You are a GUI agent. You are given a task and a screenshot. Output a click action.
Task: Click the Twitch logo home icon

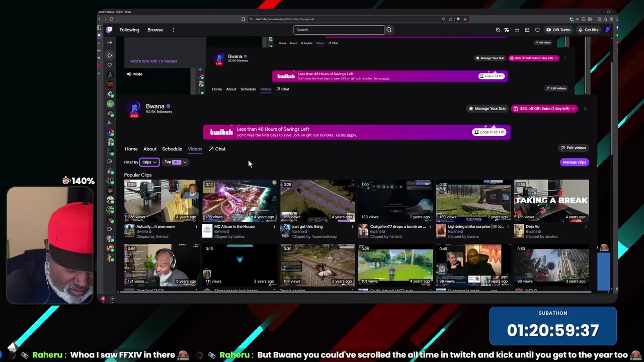point(110,30)
